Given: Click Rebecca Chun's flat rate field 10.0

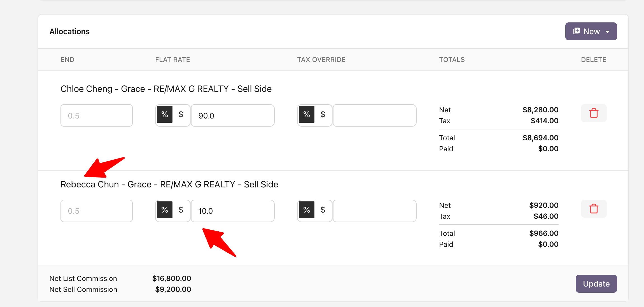Looking at the screenshot, I should [x=233, y=211].
